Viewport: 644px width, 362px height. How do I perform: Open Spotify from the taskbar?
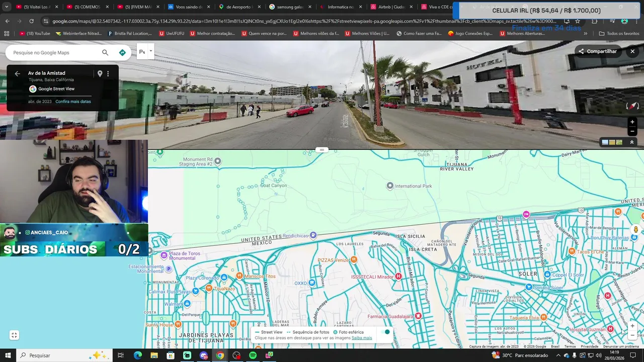[253, 355]
